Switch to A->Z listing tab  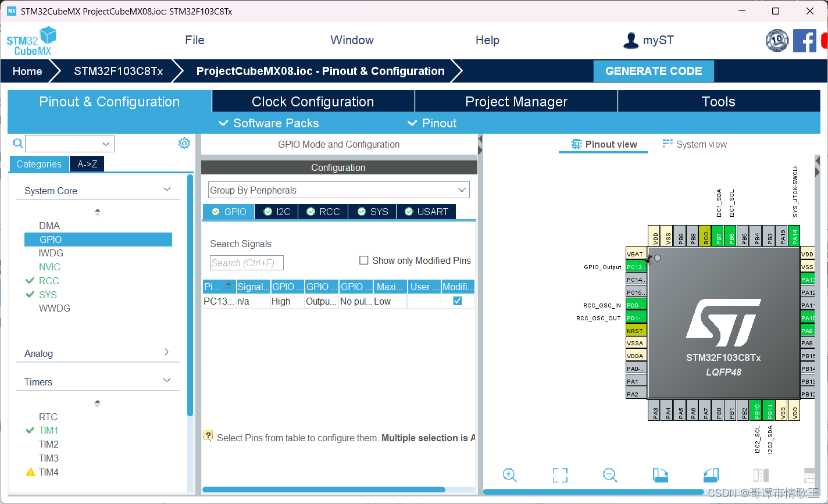pyautogui.click(x=87, y=164)
